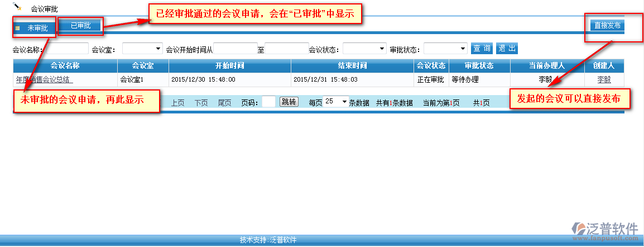This screenshot has height=247, width=644.
Task: Open the 年度销售会议总结 meeting link
Action: 44,80
